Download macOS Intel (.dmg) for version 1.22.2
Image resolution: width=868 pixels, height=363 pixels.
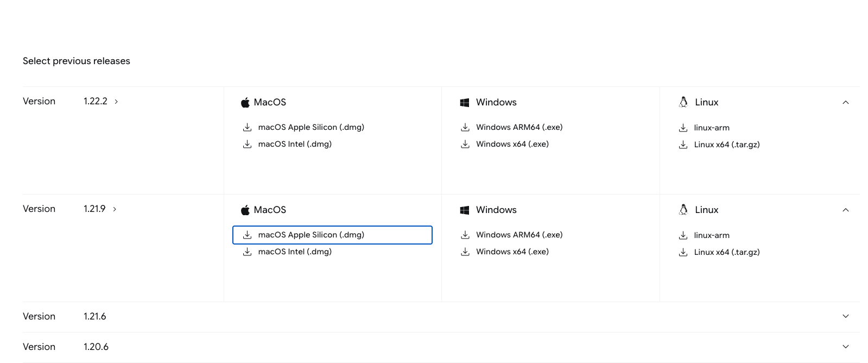[295, 144]
